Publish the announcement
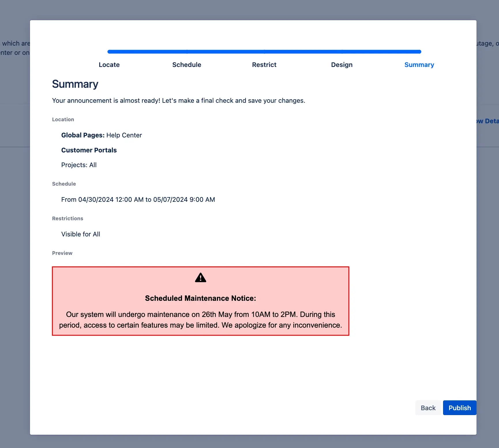This screenshot has width=499, height=448. (459, 408)
